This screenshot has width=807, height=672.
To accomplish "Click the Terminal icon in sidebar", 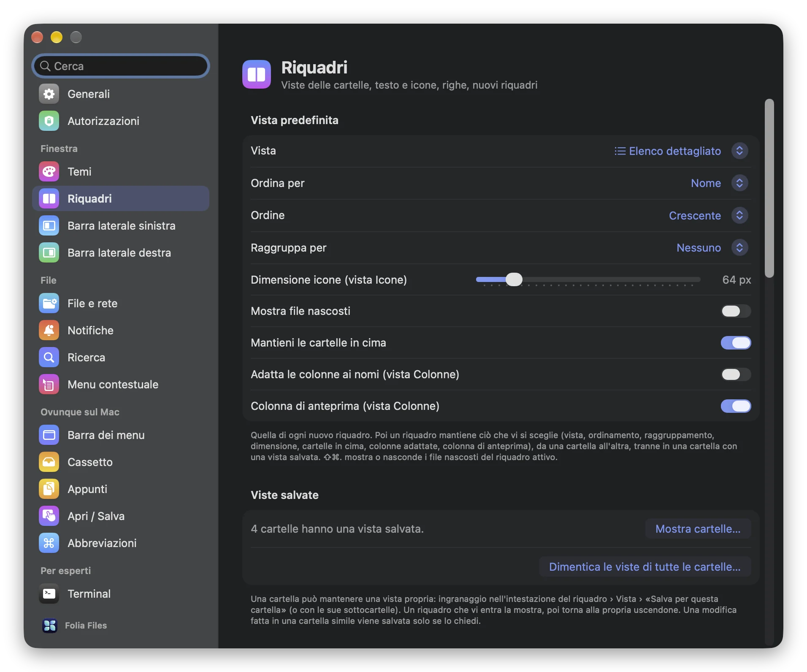I will [49, 594].
